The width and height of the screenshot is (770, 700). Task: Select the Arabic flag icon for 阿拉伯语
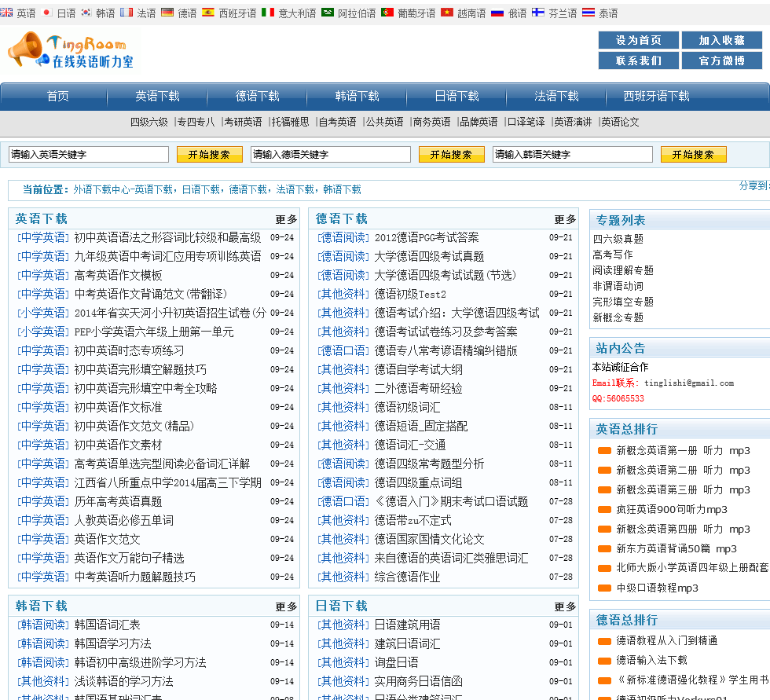point(328,13)
